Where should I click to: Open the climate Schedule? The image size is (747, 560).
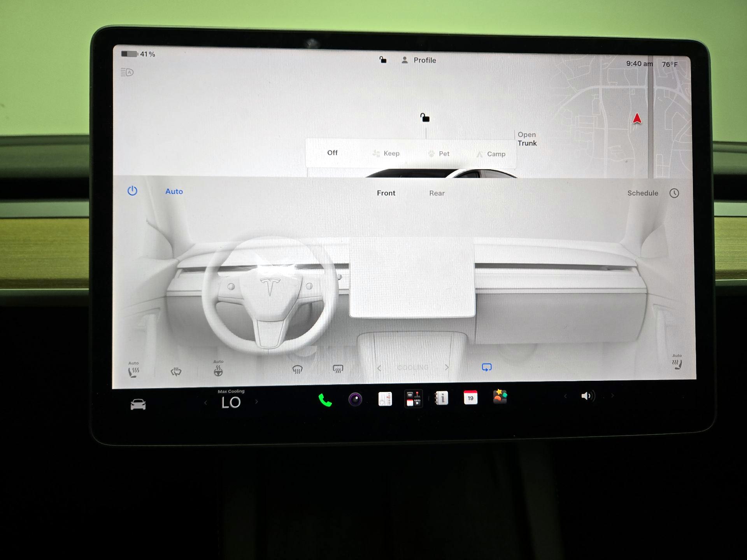pos(643,193)
